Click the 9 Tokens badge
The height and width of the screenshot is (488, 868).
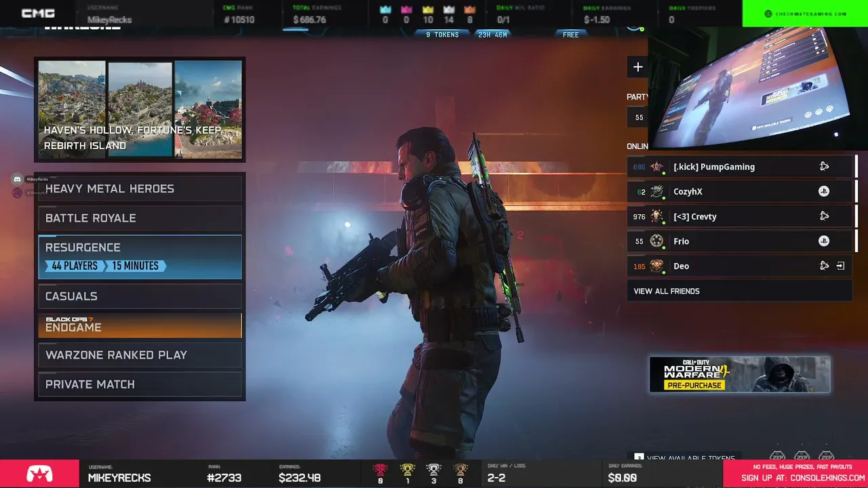(442, 35)
